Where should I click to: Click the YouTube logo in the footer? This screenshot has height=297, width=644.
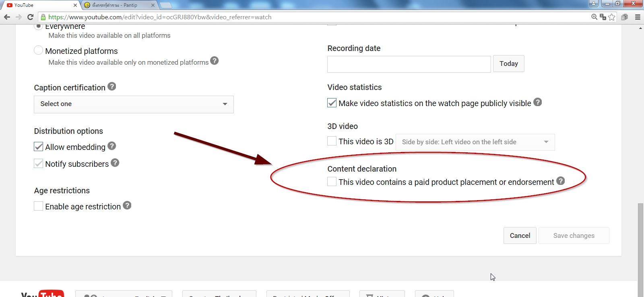click(42, 293)
